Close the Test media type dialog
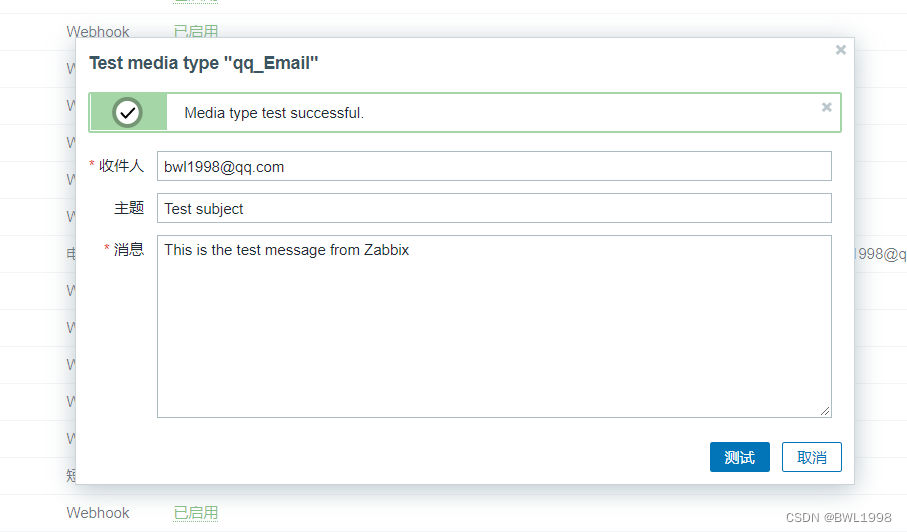Image resolution: width=907 pixels, height=532 pixels. coord(840,50)
